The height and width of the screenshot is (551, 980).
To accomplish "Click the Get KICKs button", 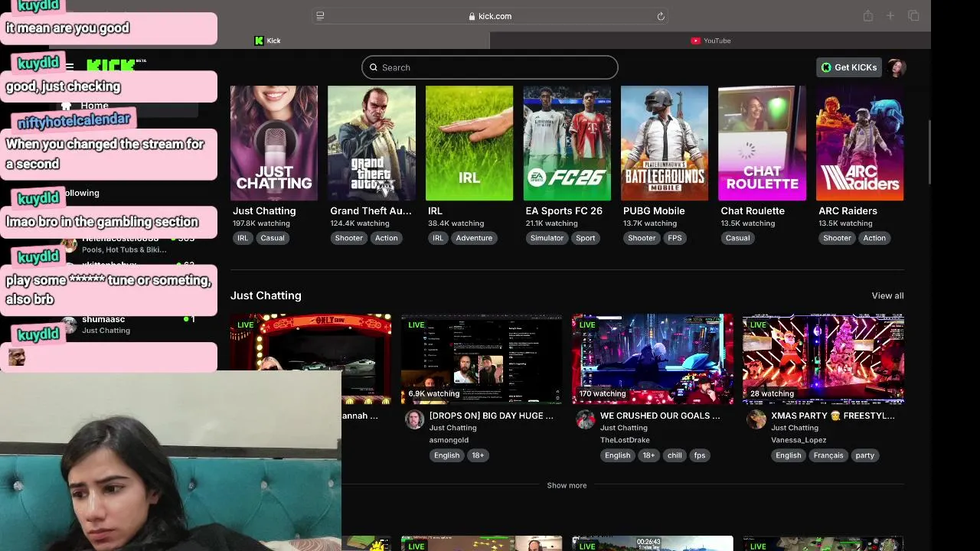I will coord(848,67).
